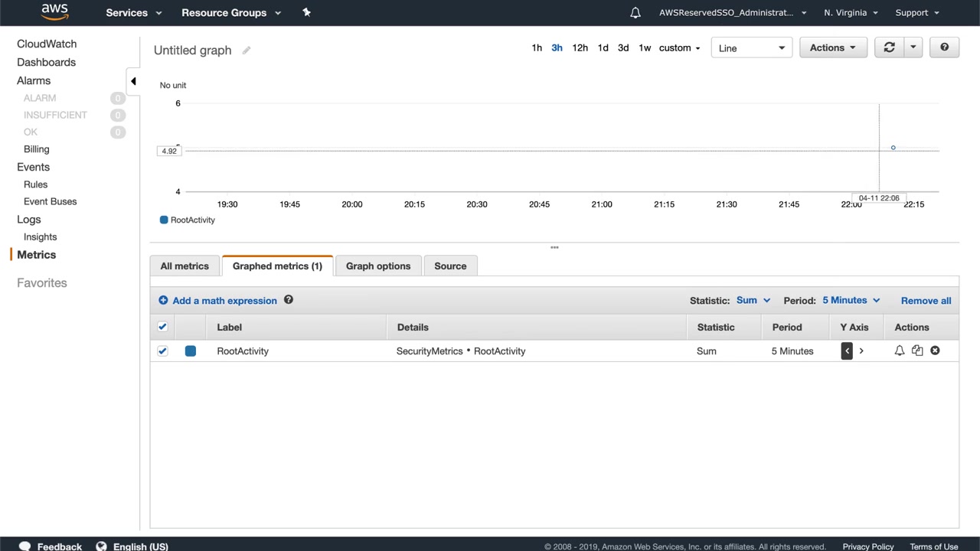Collapse the left navigation sidebar
980x551 pixels.
click(x=133, y=81)
